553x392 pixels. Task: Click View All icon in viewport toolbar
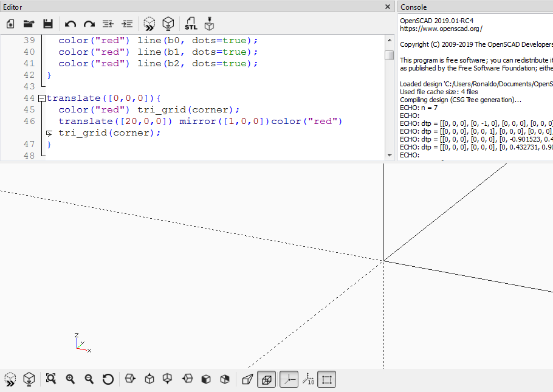point(51,379)
